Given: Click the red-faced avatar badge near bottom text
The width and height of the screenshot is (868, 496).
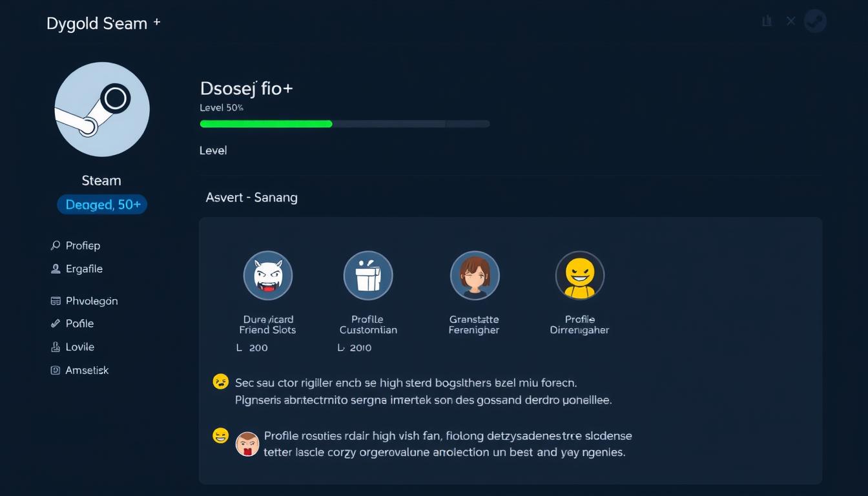Looking at the screenshot, I should [x=249, y=444].
